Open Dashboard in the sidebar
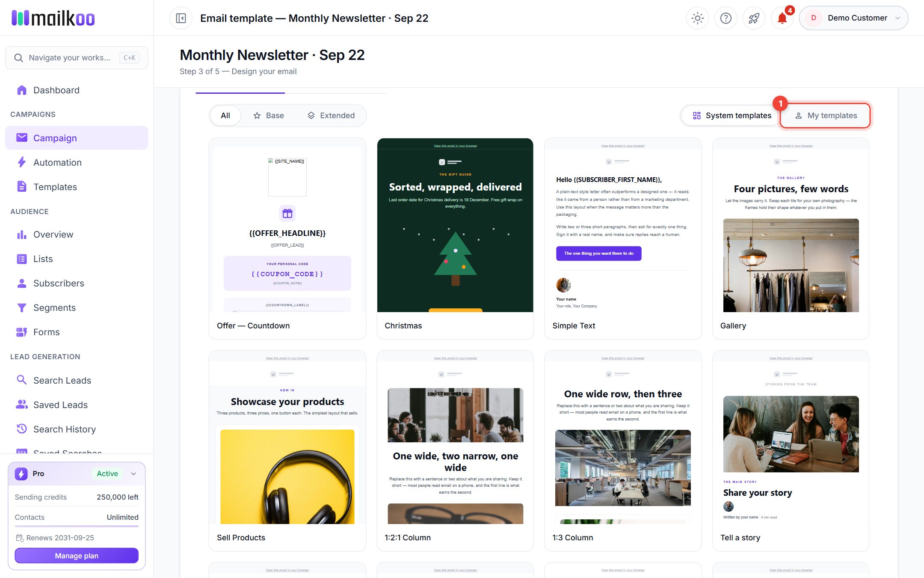This screenshot has height=578, width=924. pos(77,90)
